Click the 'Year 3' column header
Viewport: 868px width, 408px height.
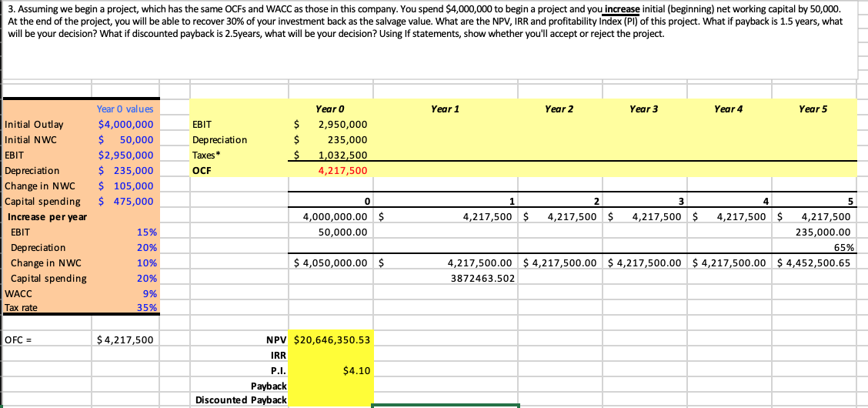[x=644, y=109]
